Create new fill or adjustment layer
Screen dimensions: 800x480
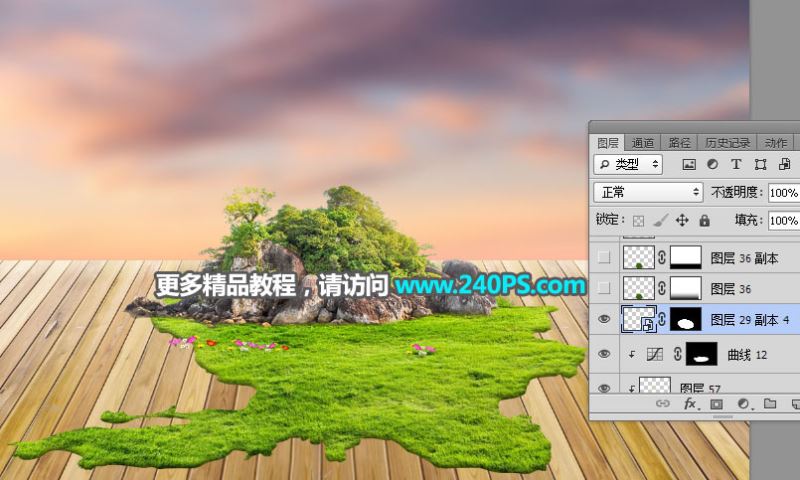pos(743,404)
